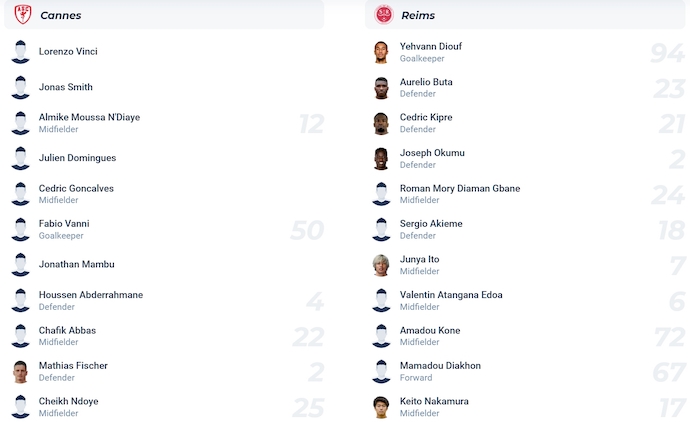Click Lorenzo Vinci's placeholder avatar icon
This screenshot has height=422, width=690.
pyautogui.click(x=20, y=52)
